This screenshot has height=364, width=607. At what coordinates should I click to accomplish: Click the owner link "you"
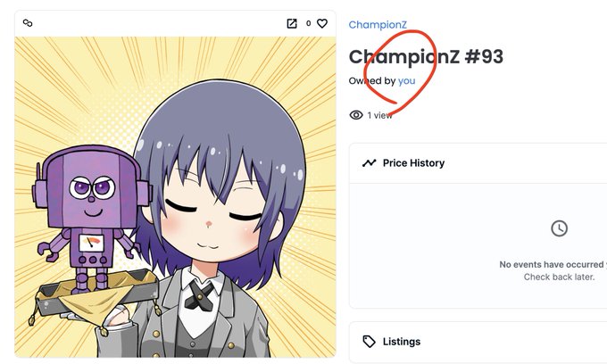point(406,81)
